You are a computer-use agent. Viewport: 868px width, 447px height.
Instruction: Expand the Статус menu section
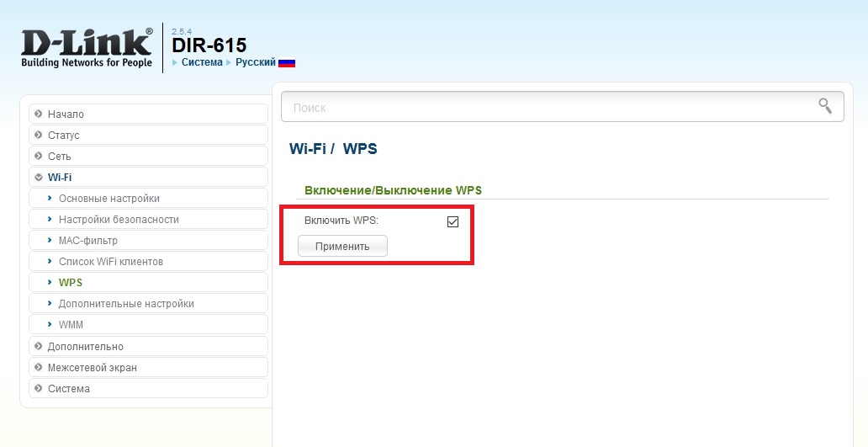tap(63, 136)
